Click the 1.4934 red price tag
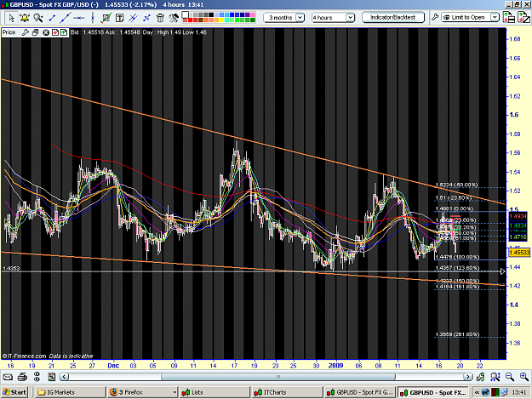The width and height of the screenshot is (532, 399). [518, 216]
